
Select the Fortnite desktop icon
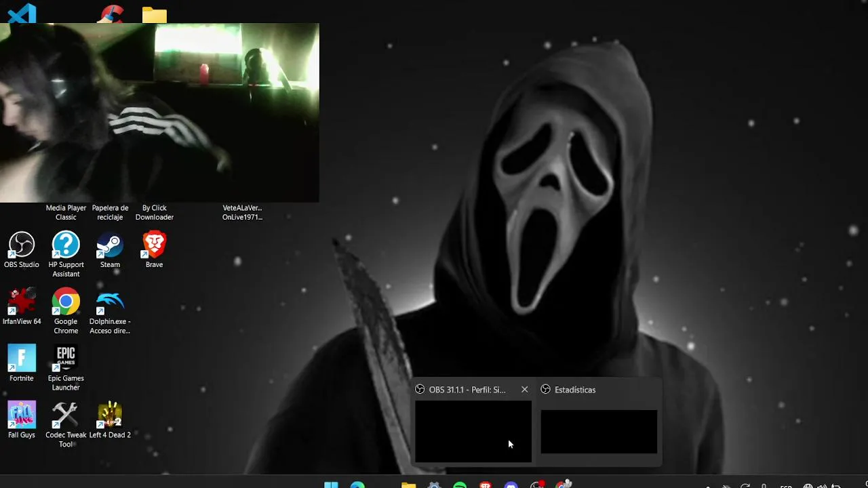[x=21, y=364]
